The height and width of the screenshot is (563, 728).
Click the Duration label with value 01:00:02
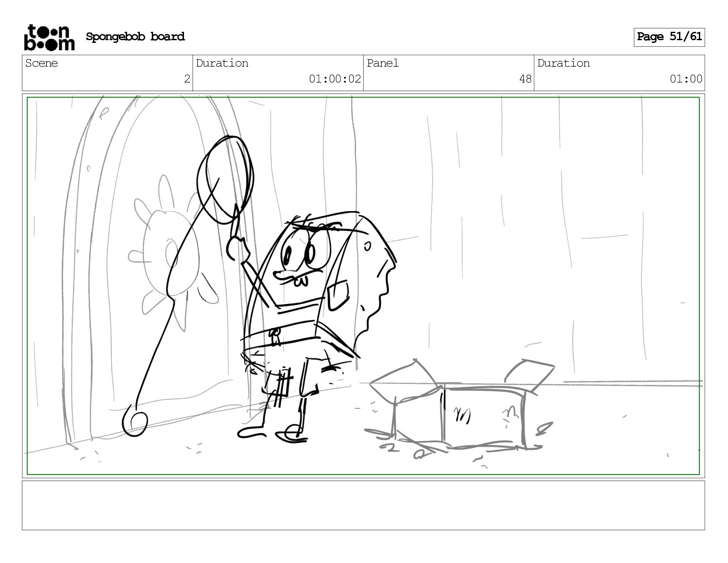coord(222,63)
